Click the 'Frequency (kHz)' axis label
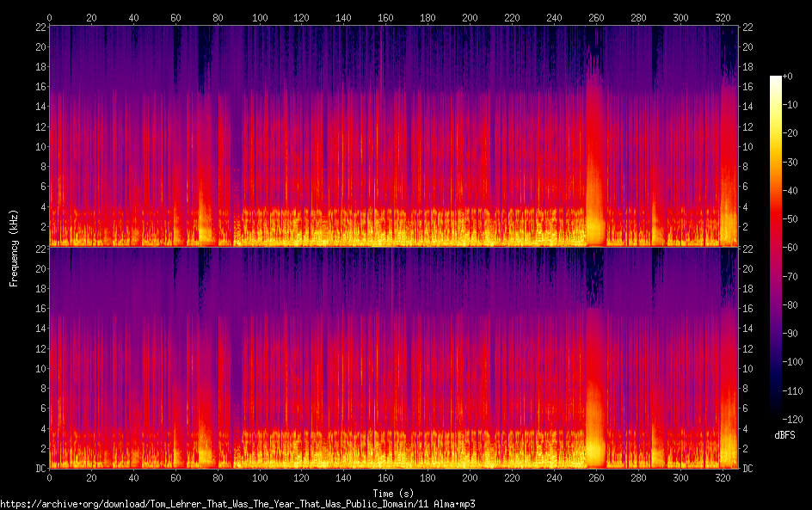Image resolution: width=812 pixels, height=510 pixels. (x=14, y=247)
